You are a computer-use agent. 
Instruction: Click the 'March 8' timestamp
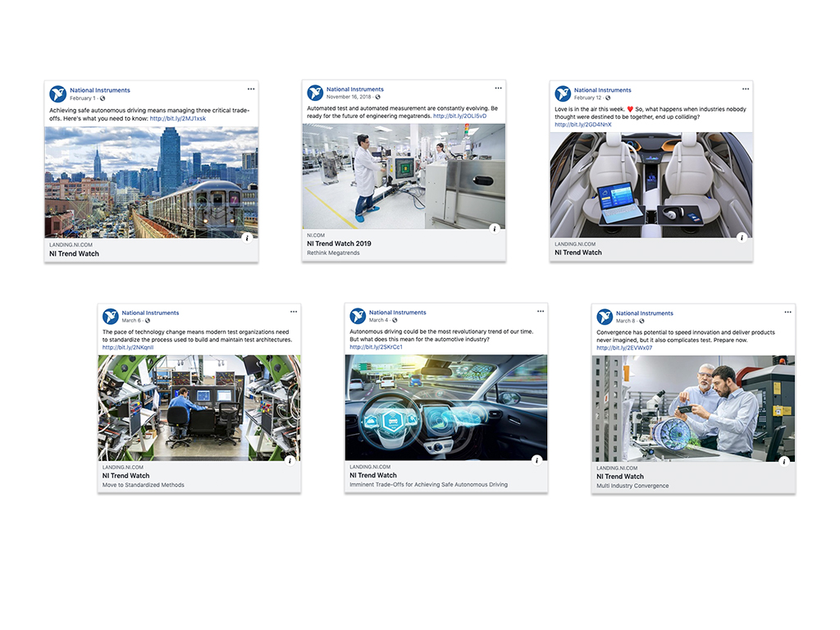click(625, 321)
